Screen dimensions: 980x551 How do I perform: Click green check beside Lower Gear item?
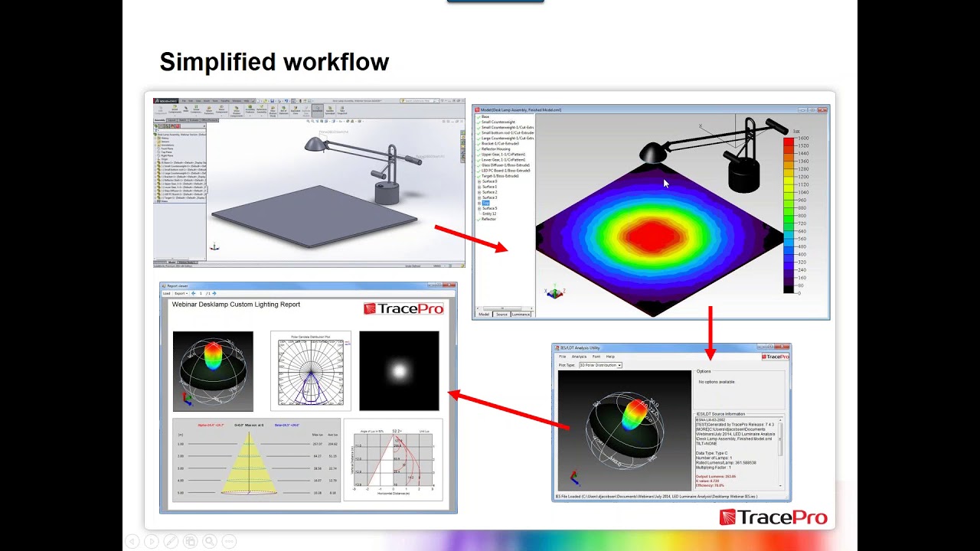479,160
